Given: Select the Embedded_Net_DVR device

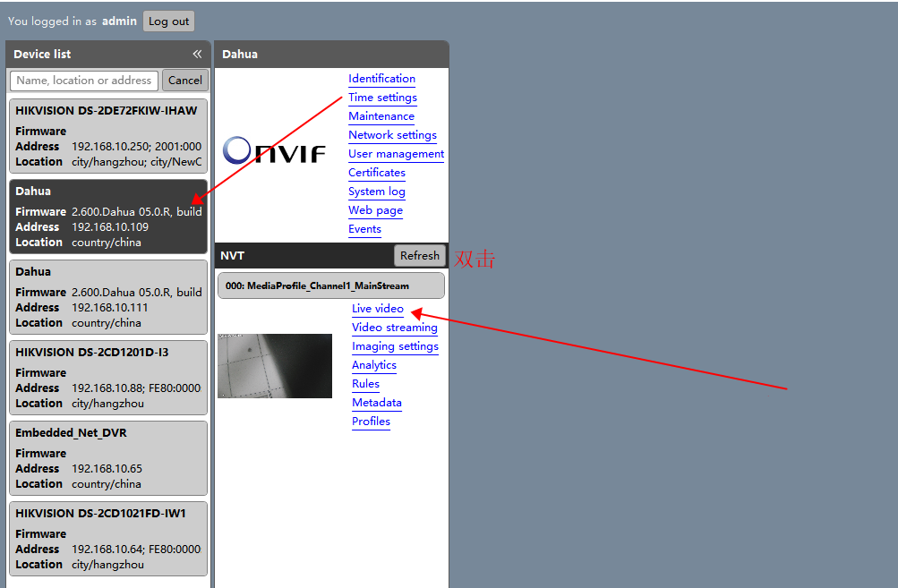Looking at the screenshot, I should pyautogui.click(x=108, y=458).
